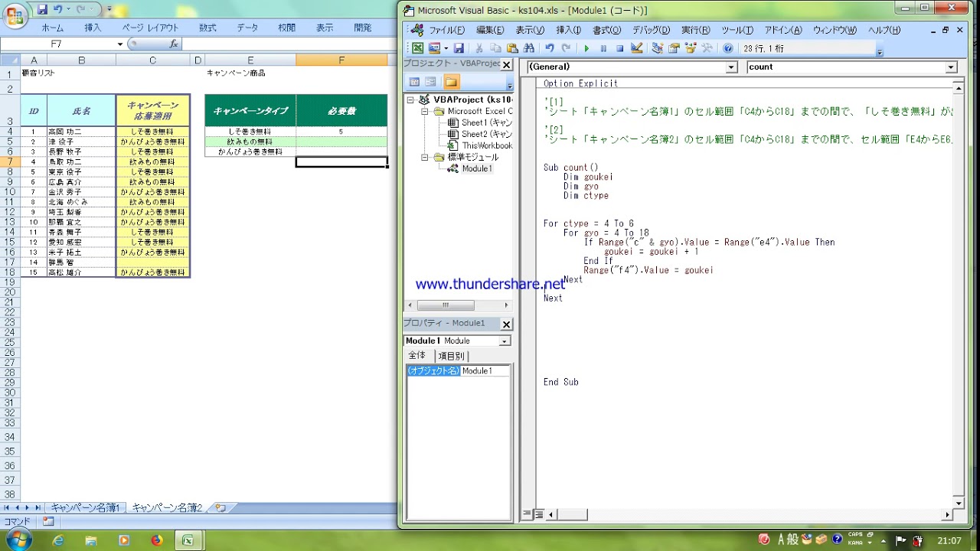Collapse the 標準モジュール tree folder
The image size is (980, 551).
426,157
